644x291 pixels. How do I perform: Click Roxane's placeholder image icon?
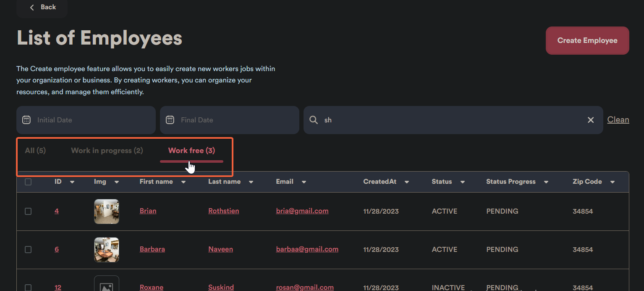(x=107, y=286)
